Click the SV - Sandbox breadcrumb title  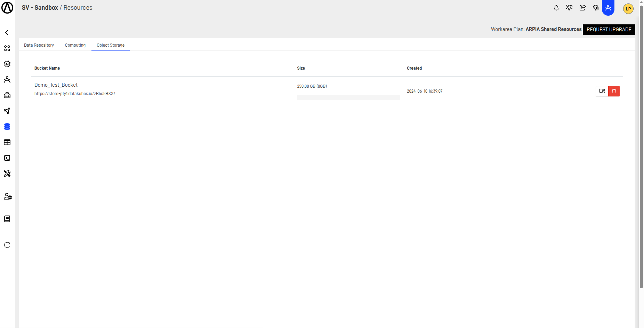click(x=40, y=8)
